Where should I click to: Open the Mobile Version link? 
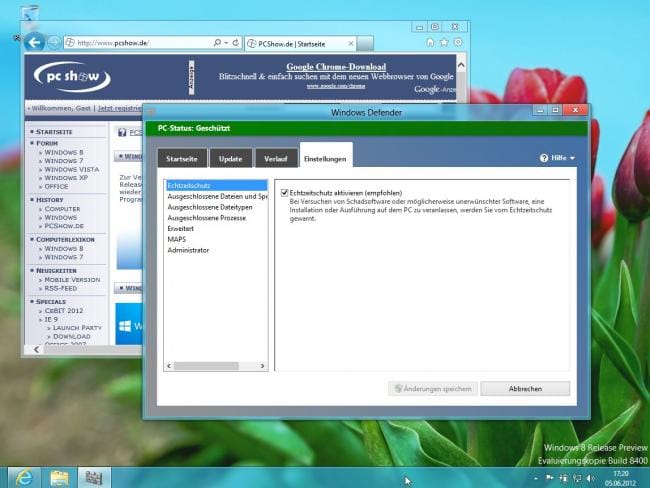tap(72, 279)
